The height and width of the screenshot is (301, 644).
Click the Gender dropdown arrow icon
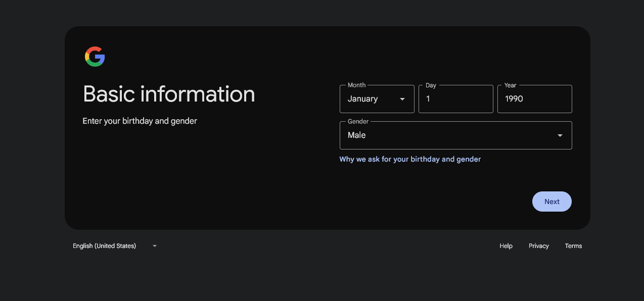(x=560, y=135)
